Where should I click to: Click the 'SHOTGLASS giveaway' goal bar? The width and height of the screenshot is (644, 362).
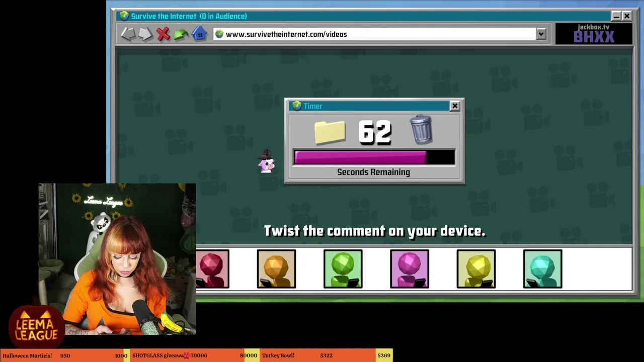(194, 355)
